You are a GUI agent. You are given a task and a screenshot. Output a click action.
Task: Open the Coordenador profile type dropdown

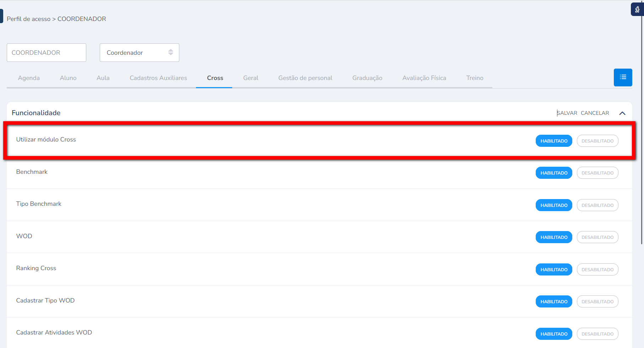(x=139, y=53)
